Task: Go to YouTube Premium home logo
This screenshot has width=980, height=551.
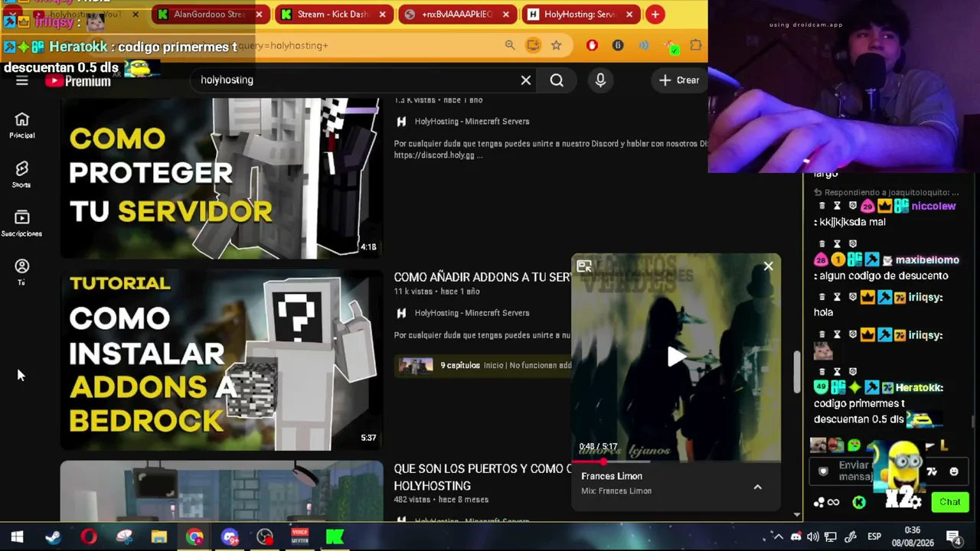Action: (77, 80)
